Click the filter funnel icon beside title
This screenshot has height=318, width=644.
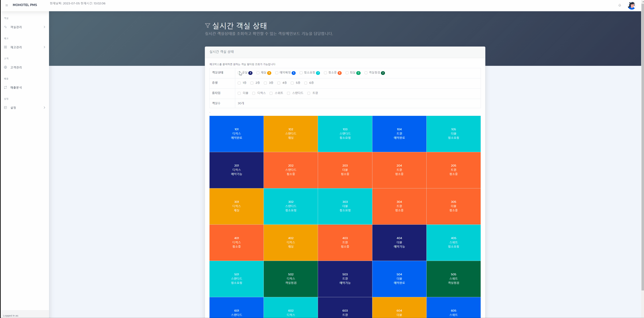tap(207, 26)
